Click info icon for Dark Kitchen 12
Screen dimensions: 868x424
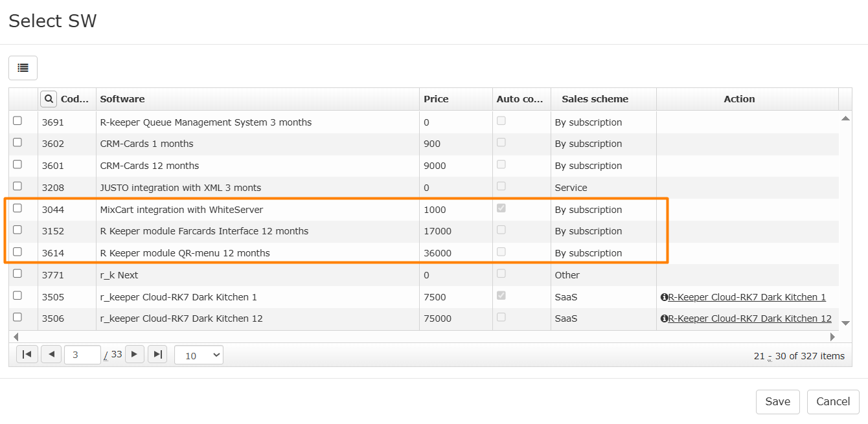tap(664, 318)
